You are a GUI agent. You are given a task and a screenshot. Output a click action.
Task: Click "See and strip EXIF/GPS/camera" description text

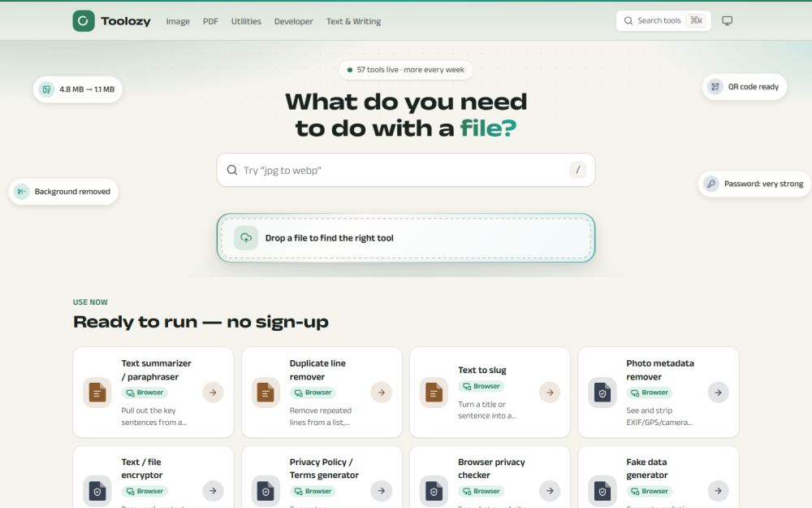(659, 416)
